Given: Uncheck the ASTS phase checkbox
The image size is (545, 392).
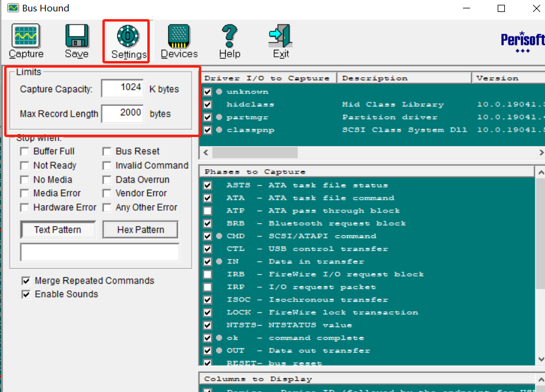Looking at the screenshot, I should pyautogui.click(x=207, y=185).
